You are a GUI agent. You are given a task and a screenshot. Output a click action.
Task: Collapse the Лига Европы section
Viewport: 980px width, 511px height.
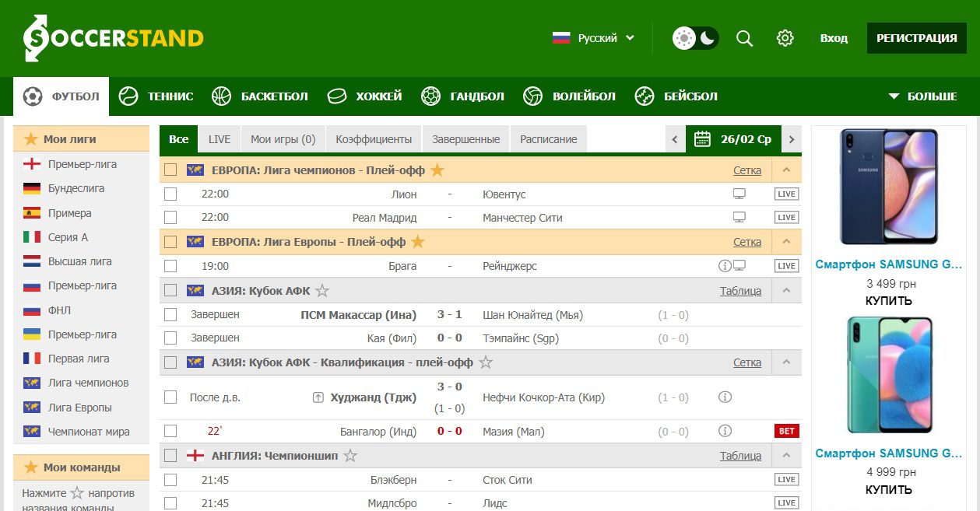[786, 242]
